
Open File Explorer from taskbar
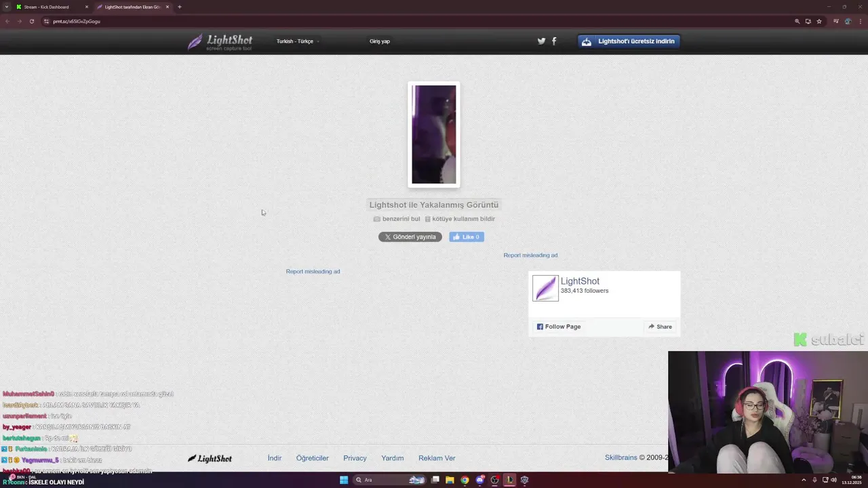click(450, 480)
